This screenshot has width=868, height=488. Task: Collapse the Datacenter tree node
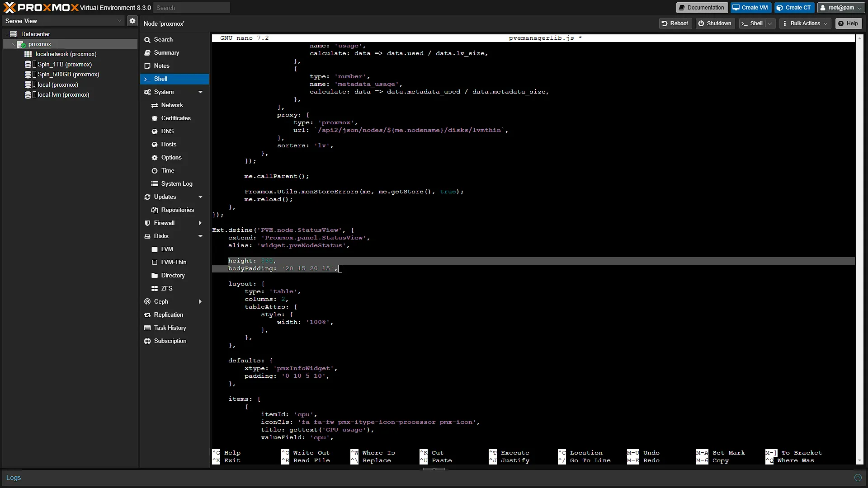(6, 34)
